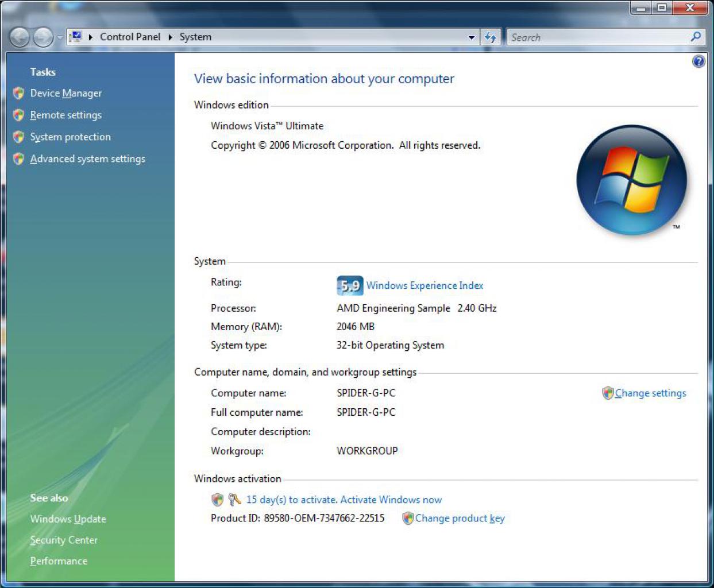Viewport: 714px width, 588px height.
Task: Click the keys icon in Windows activation
Action: (x=234, y=500)
